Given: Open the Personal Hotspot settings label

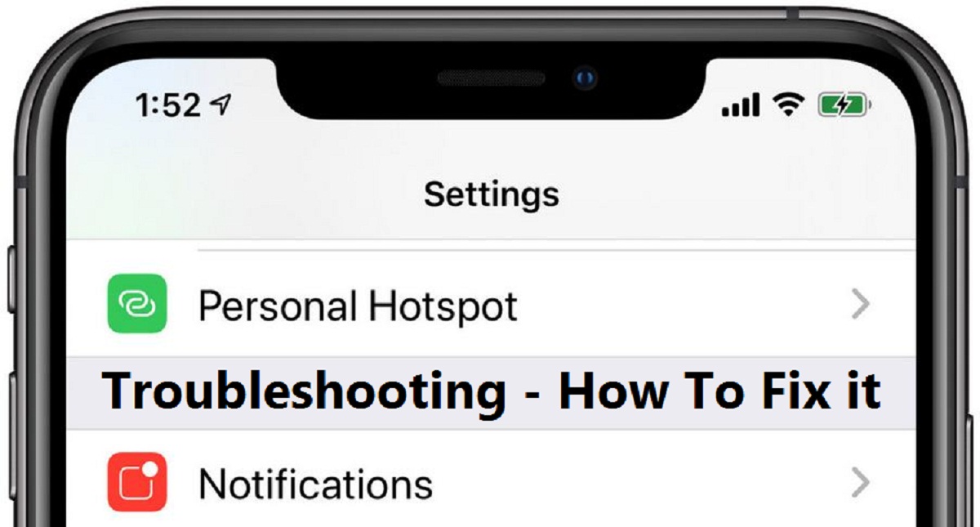Looking at the screenshot, I should tap(359, 307).
